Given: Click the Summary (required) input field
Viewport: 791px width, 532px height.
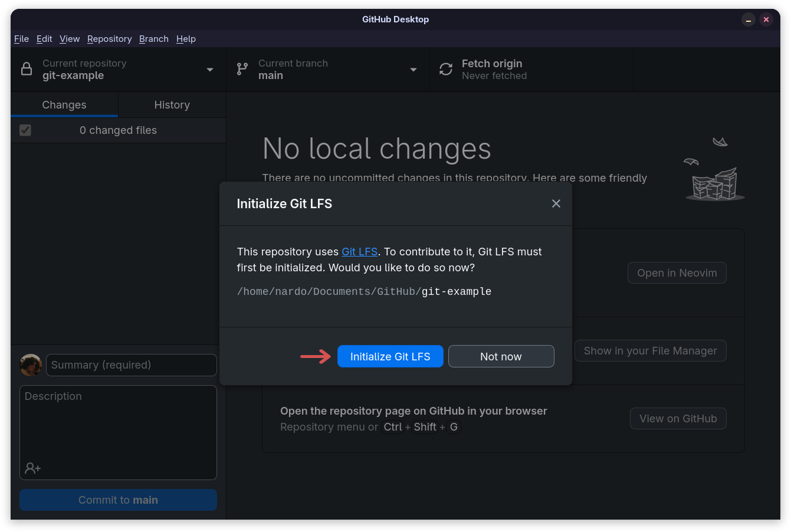Looking at the screenshot, I should [x=132, y=365].
